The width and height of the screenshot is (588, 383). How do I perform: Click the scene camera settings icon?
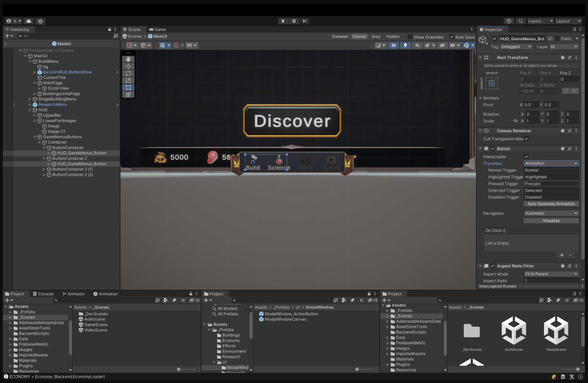452,45
